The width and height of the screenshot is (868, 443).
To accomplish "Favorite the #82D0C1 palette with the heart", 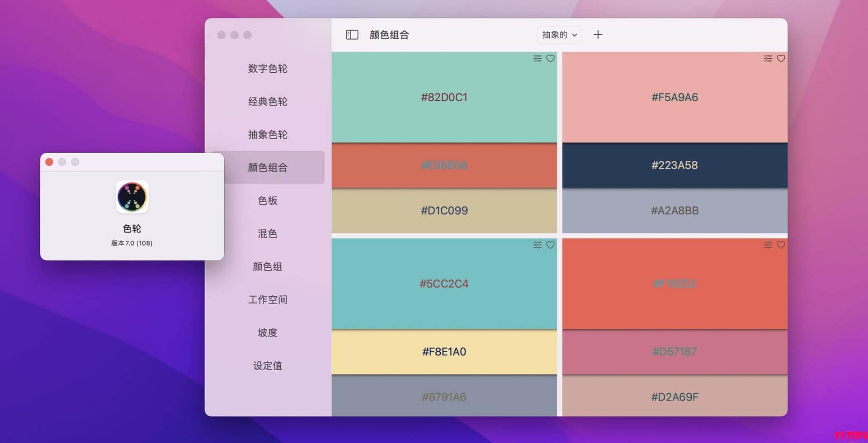I will point(550,58).
